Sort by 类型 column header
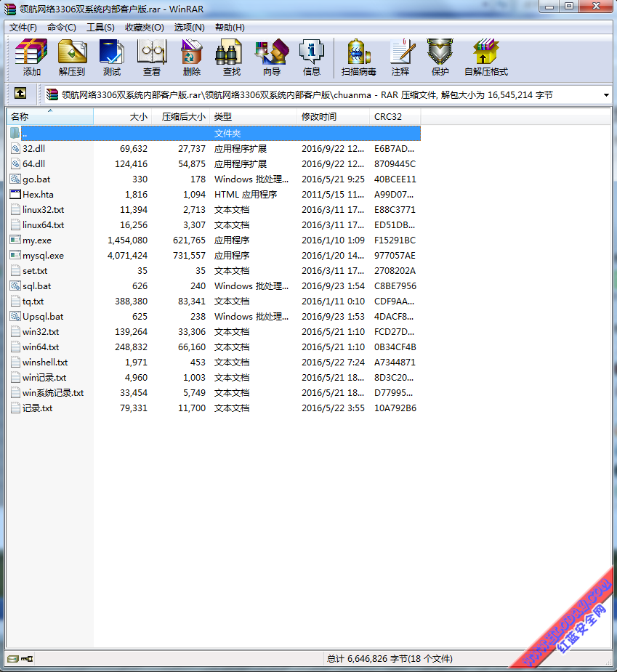The image size is (617, 672). click(254, 116)
